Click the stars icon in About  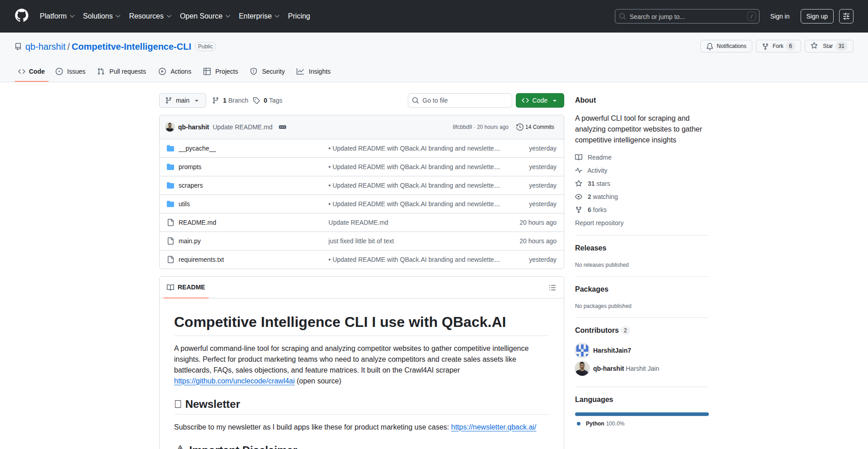pos(579,184)
